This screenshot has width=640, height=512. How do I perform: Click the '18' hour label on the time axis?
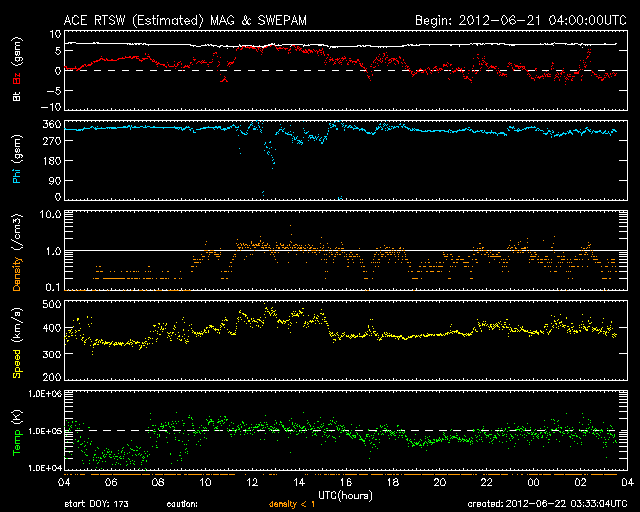393,482
